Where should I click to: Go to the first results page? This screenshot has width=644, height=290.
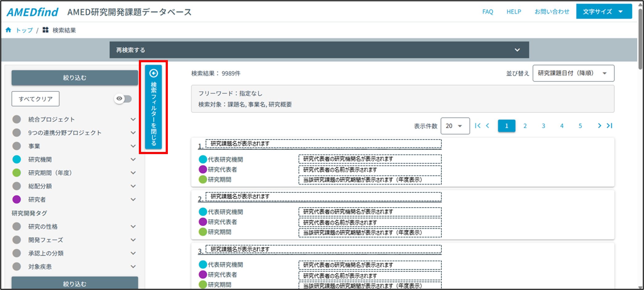[478, 126]
